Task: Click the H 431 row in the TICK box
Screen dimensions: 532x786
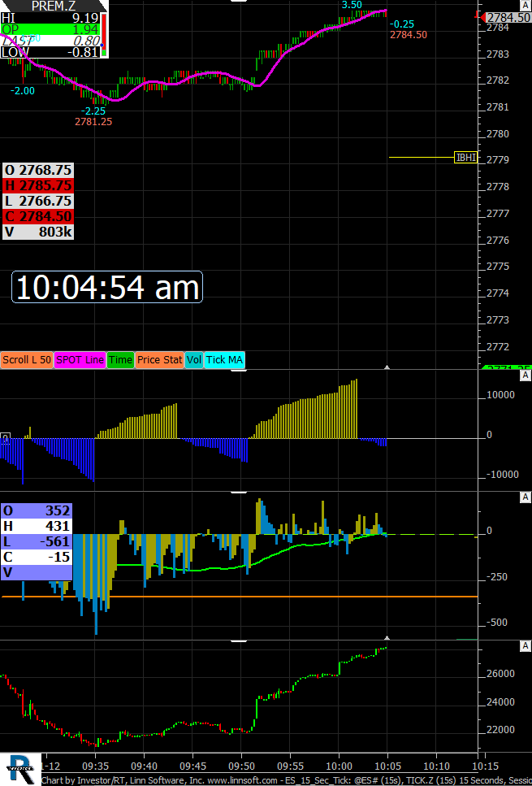Action: pos(37,526)
